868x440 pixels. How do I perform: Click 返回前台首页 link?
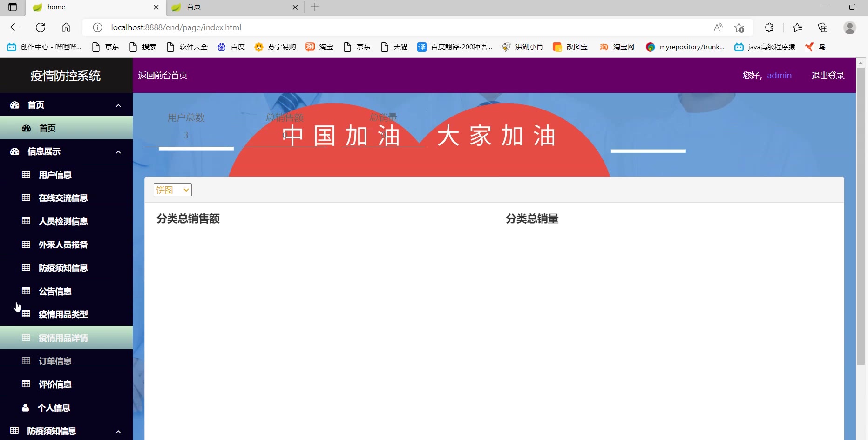(x=163, y=76)
